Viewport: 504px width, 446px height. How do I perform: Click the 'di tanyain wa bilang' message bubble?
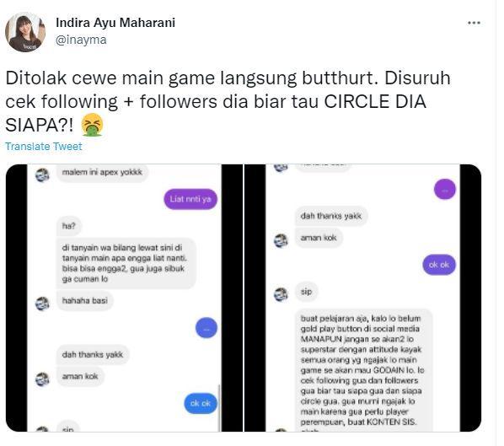click(126, 263)
